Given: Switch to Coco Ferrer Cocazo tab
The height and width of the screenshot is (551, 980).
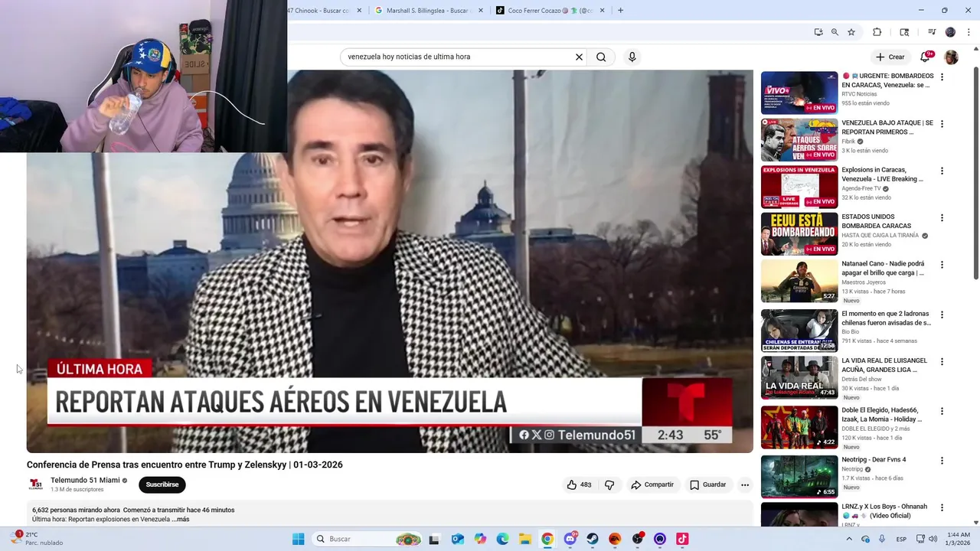Looking at the screenshot, I should tap(551, 11).
